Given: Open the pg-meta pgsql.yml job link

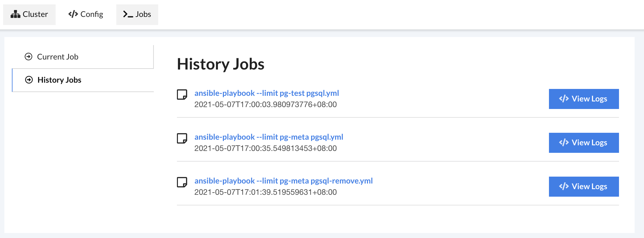Looking at the screenshot, I should tap(269, 137).
